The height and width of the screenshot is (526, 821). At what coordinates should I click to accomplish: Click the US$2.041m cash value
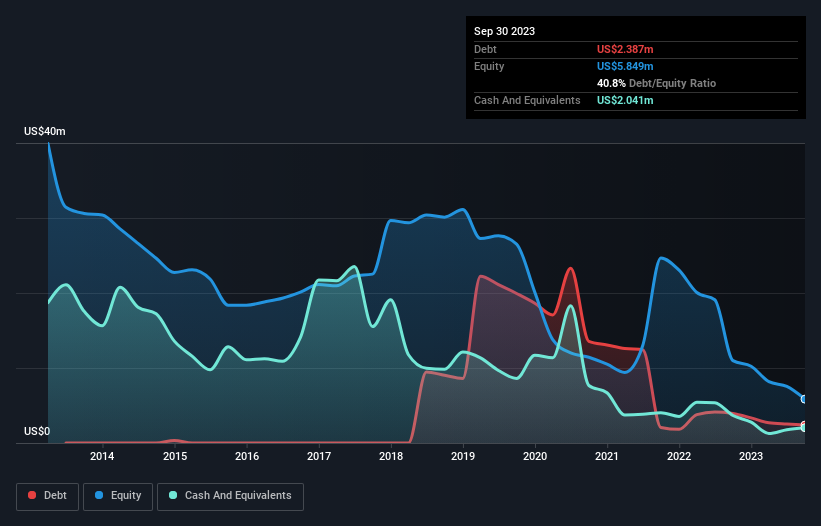[625, 100]
